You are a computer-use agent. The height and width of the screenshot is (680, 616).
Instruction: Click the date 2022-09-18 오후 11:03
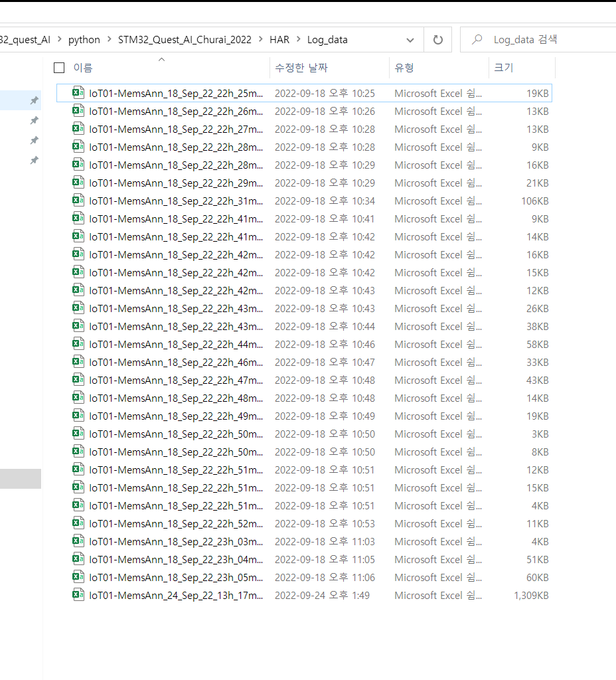[325, 542]
